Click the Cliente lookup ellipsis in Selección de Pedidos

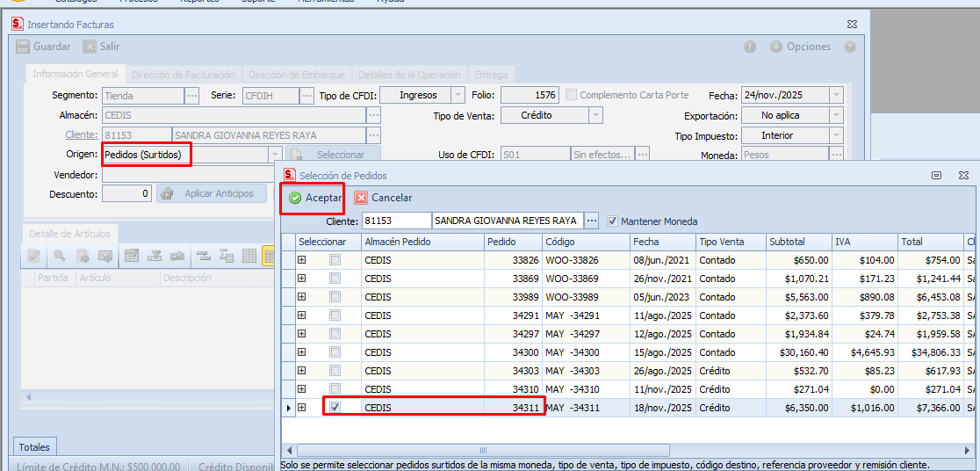point(592,221)
